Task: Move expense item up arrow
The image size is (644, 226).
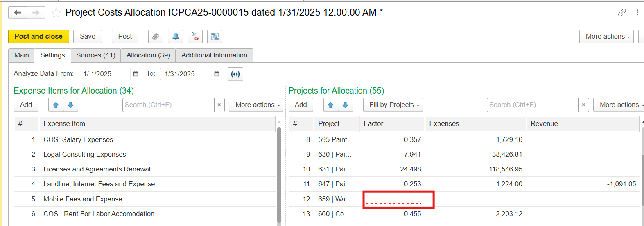Action: click(x=56, y=105)
